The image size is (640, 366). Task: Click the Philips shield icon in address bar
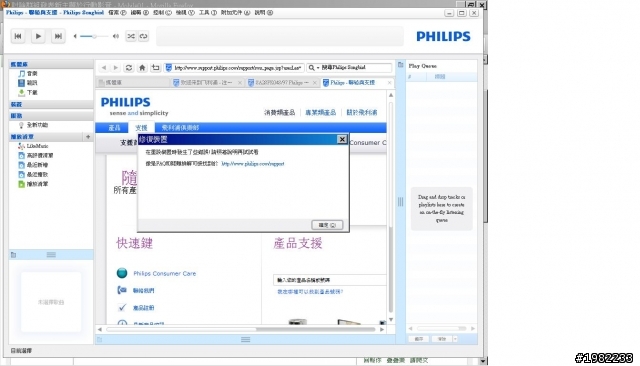pyautogui.click(x=168, y=68)
